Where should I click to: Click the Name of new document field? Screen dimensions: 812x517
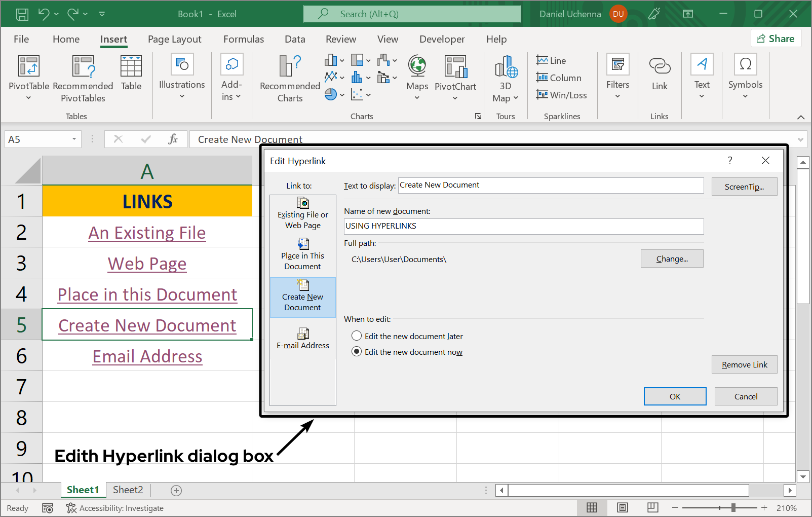tap(523, 226)
